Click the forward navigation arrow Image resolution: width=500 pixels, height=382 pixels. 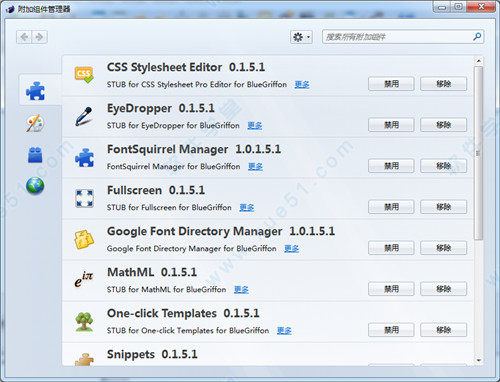[x=39, y=37]
